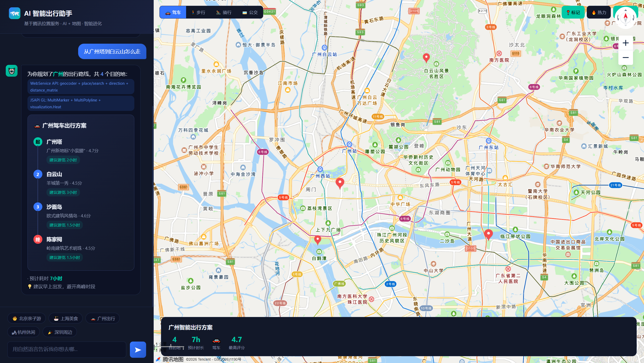The width and height of the screenshot is (644, 363).
Task: Select the 终 end badge for 陈家祠
Action: point(38,239)
